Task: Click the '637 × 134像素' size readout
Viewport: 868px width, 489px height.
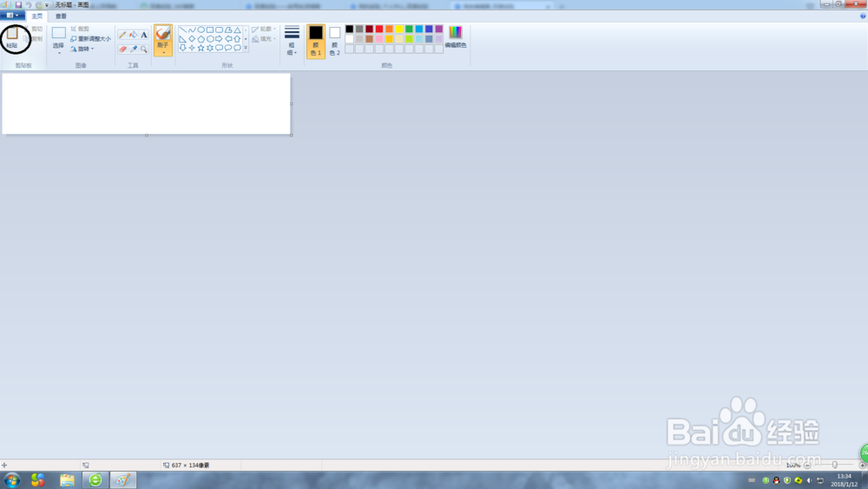Action: [190, 466]
